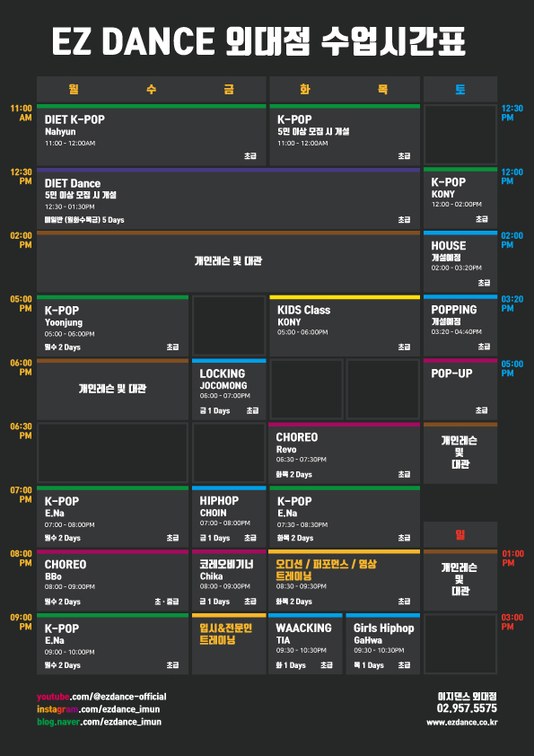The width and height of the screenshot is (534, 756).
Task: Click the WAACKING TIA class block
Action: (305, 644)
